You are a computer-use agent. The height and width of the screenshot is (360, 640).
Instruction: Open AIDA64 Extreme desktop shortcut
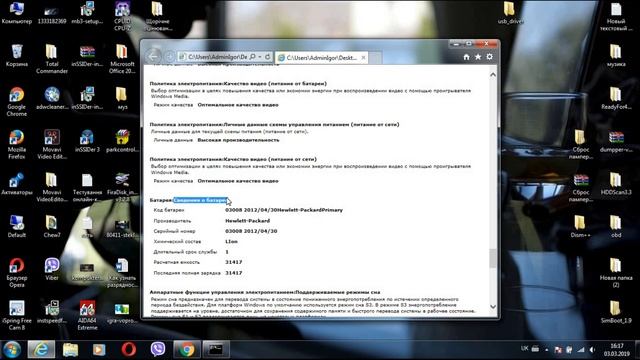[x=87, y=316]
